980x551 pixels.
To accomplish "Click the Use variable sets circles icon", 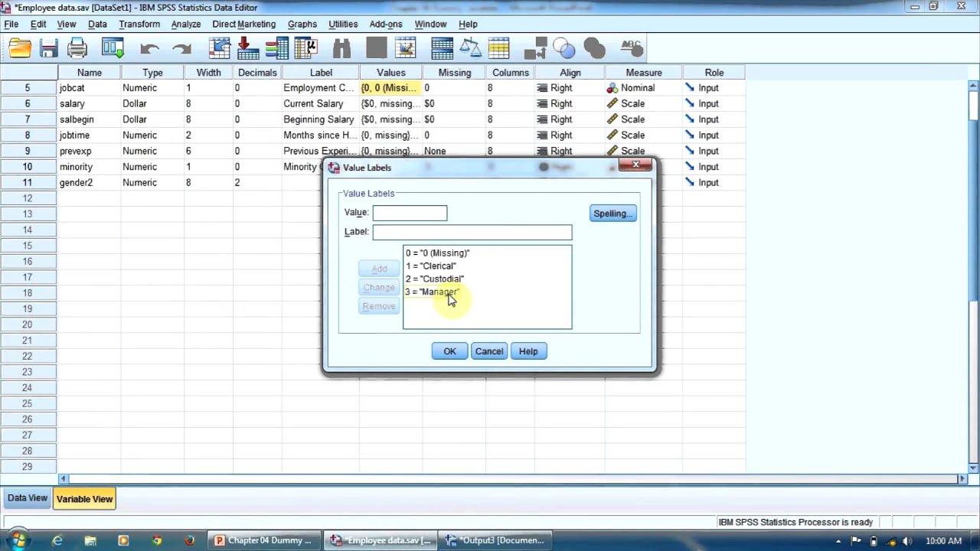I will (x=564, y=50).
